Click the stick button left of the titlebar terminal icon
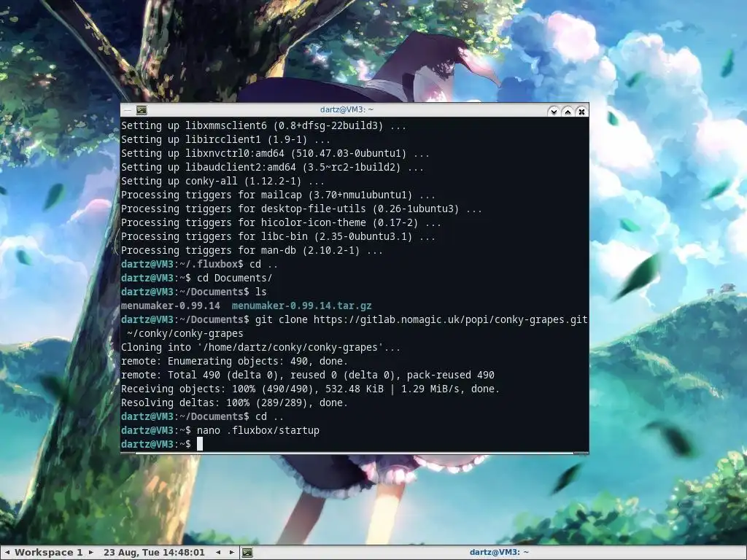 pos(127,111)
